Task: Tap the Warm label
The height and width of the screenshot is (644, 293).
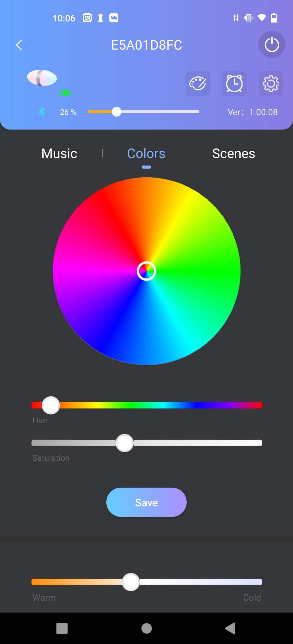Action: 44,597
